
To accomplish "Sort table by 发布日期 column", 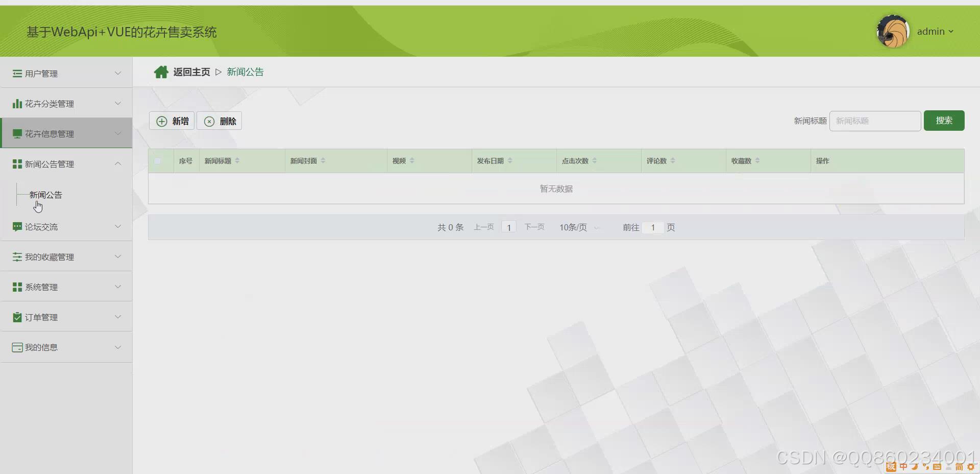I will coord(510,161).
